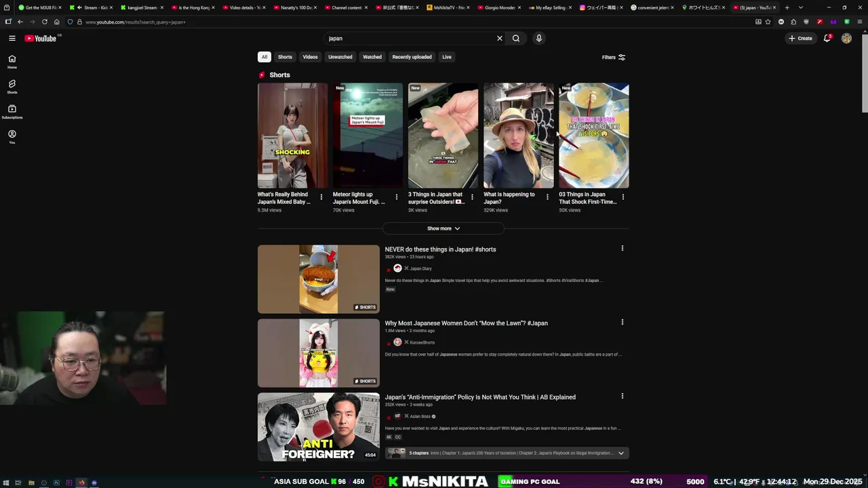The width and height of the screenshot is (868, 488).
Task: Open the You section in sidebar
Action: [12, 137]
